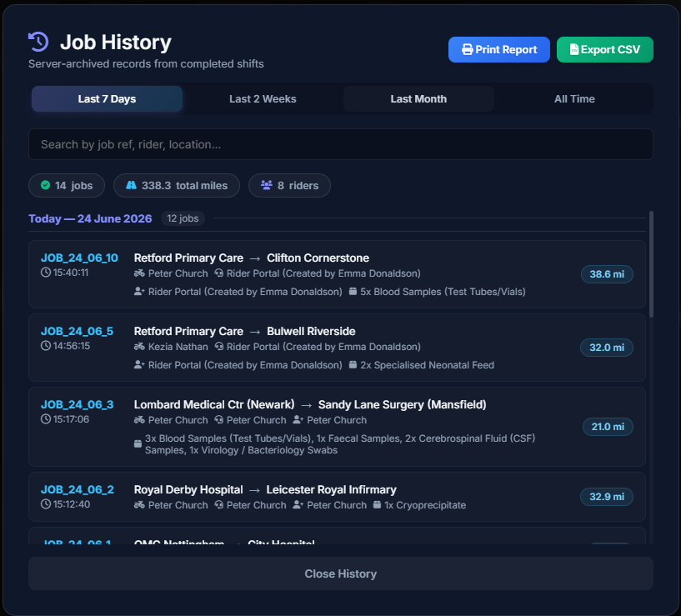This screenshot has width=681, height=616.
Task: Click the 14 jobs summary pill
Action: click(67, 186)
